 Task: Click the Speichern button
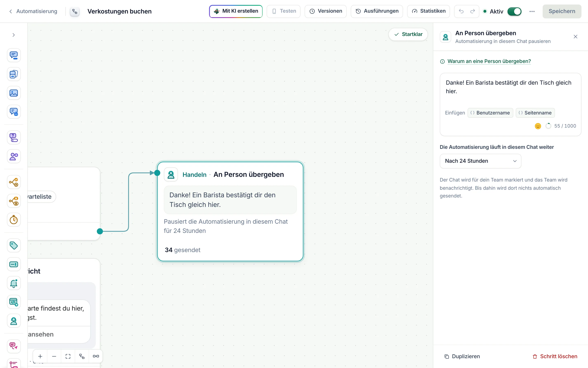coord(562,11)
